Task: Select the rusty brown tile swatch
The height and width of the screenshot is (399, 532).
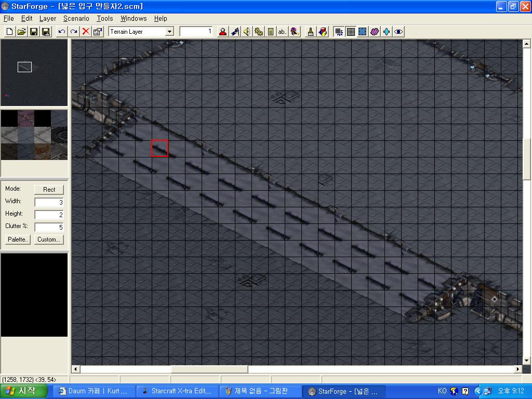Action: (x=43, y=151)
